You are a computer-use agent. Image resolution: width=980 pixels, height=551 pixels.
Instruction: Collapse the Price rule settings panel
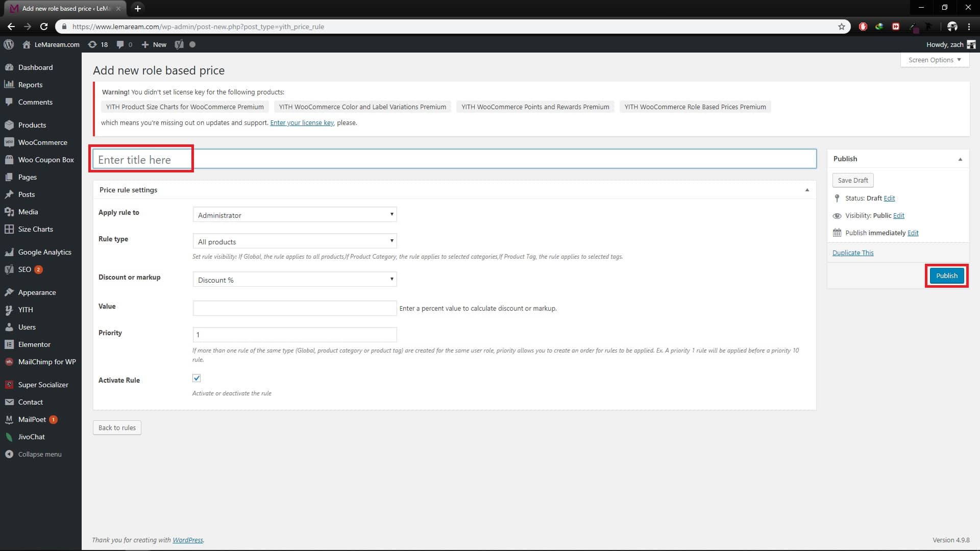807,190
